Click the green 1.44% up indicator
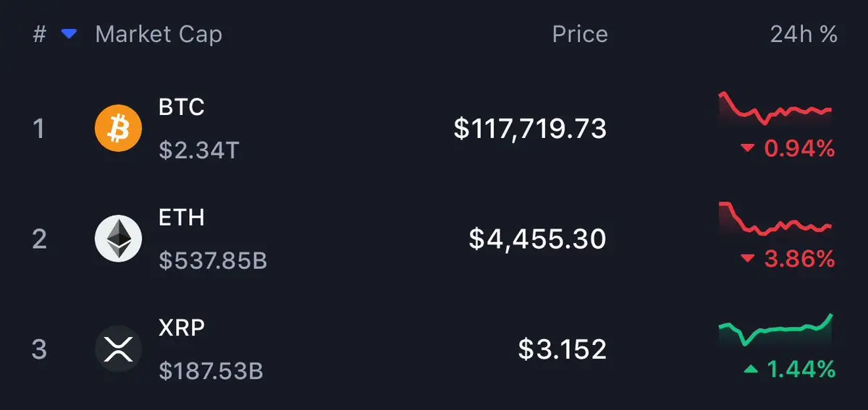Screen dimensions: 868x410 pyautogui.click(x=789, y=369)
